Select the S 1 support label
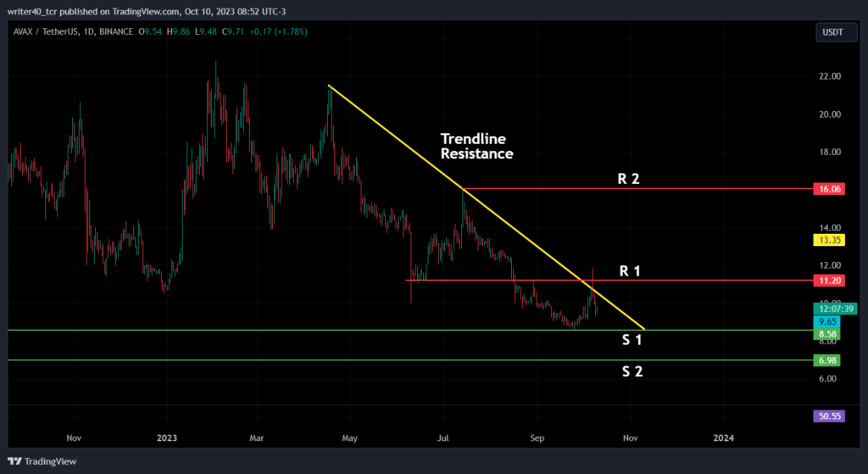868x474 pixels. (632, 340)
